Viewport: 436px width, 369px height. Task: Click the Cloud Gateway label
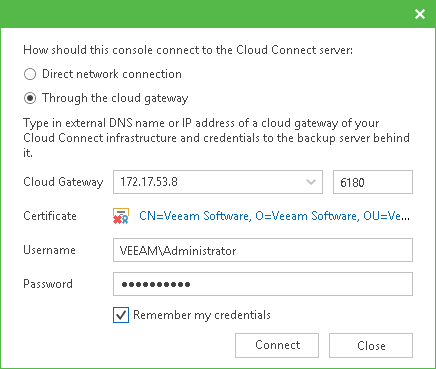[x=63, y=182]
